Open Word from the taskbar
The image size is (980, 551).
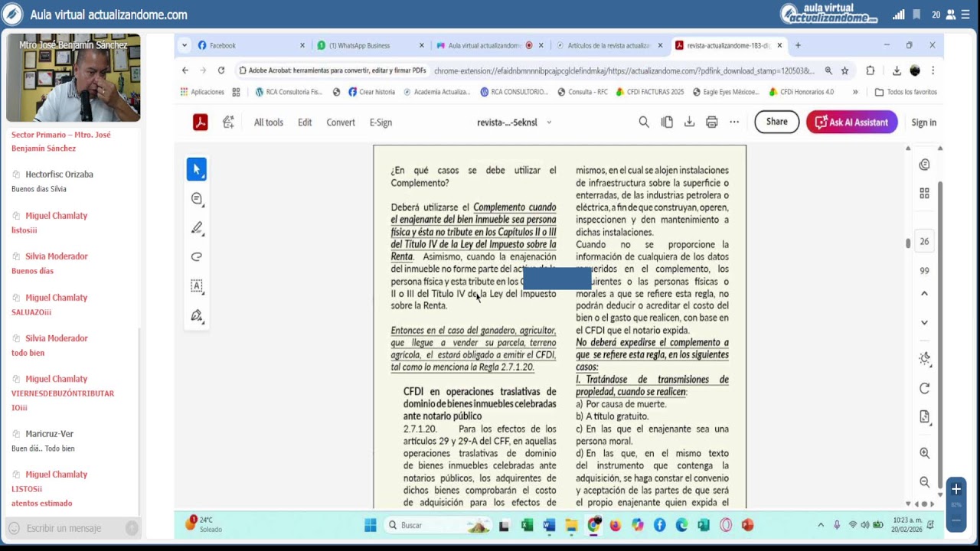click(x=549, y=525)
